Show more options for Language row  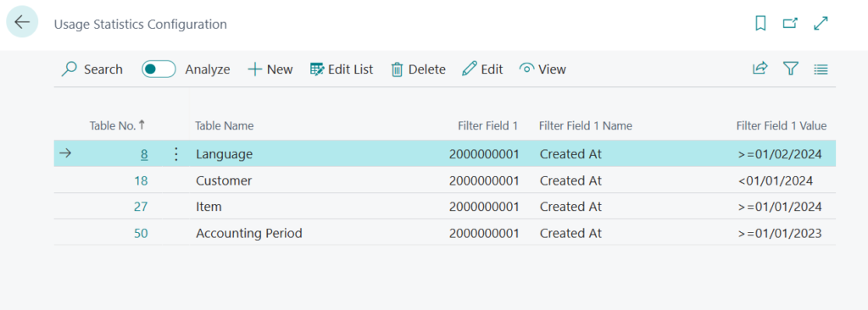[176, 154]
